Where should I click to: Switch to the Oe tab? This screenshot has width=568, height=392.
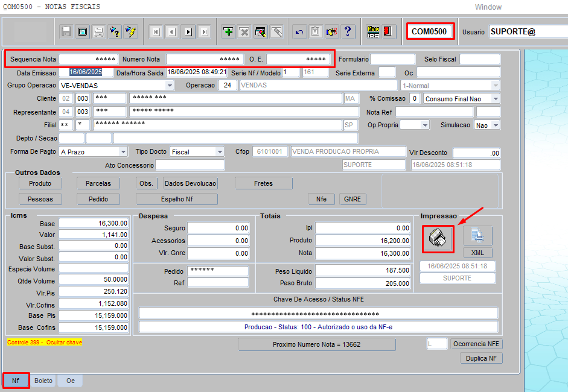(71, 381)
